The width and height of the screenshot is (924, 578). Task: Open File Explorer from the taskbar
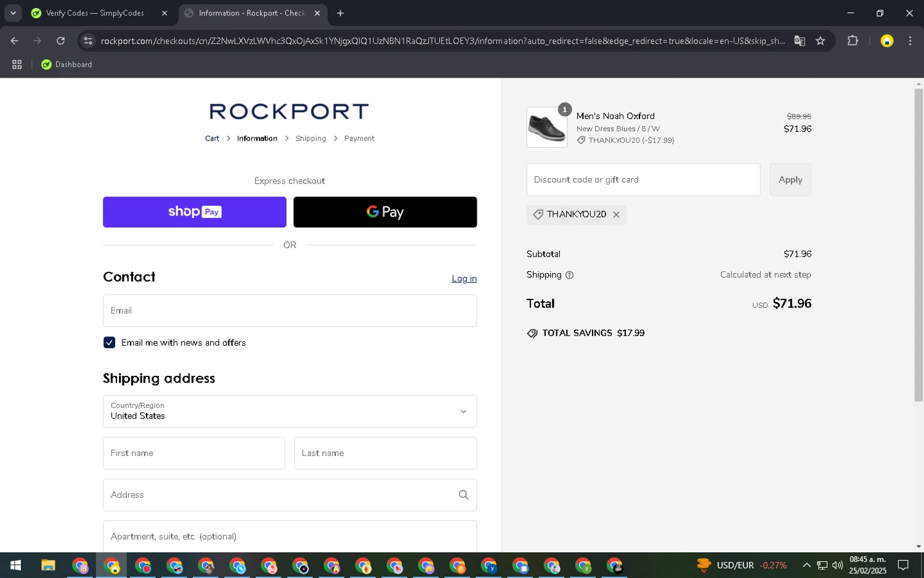(x=48, y=565)
